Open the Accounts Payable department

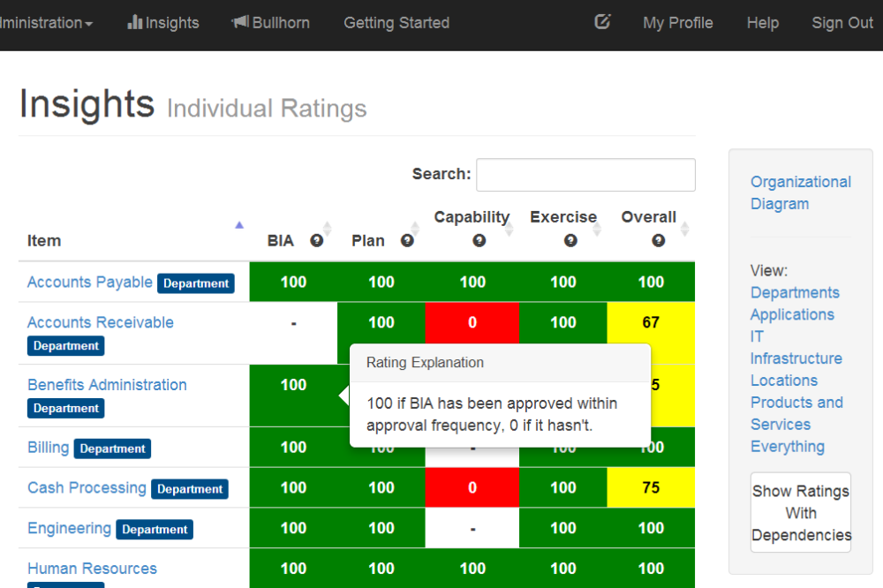point(89,282)
